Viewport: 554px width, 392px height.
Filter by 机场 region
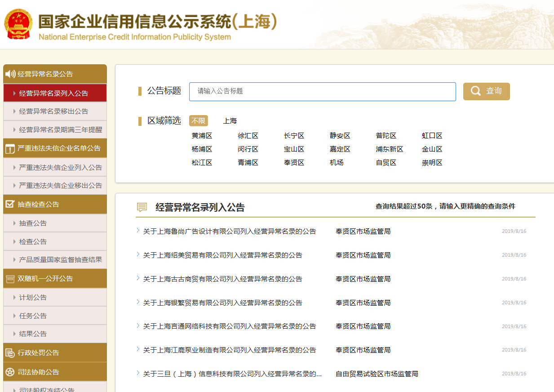click(337, 163)
